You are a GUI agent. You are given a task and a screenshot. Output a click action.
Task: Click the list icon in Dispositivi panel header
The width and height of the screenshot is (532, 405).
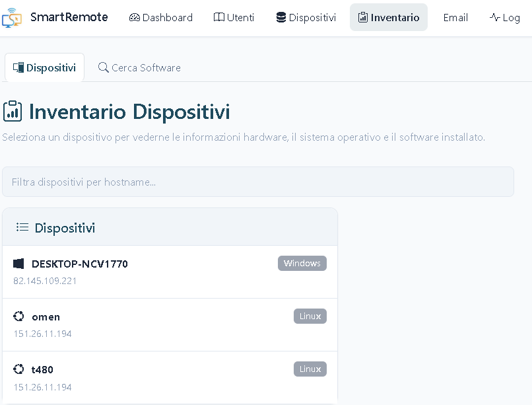click(x=22, y=227)
